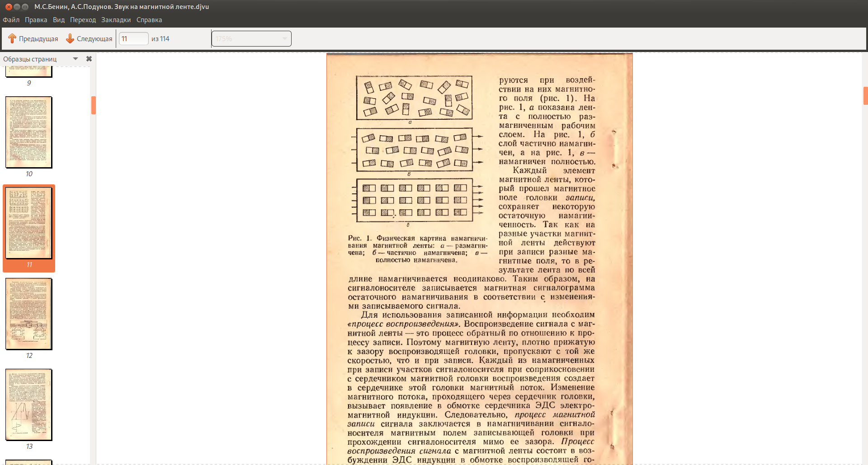The height and width of the screenshot is (465, 868).
Task: Open the Переход menu
Action: (x=83, y=20)
